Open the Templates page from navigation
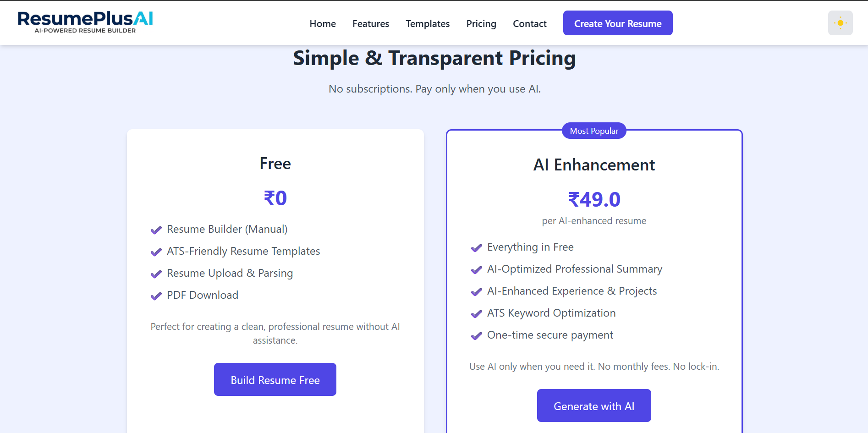 pyautogui.click(x=427, y=23)
